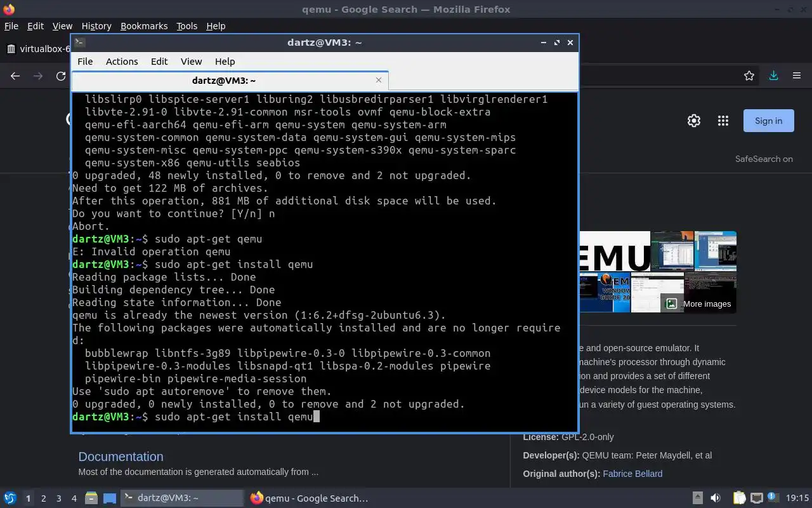Screen dimensions: 812x508
Task: Open the terminal's Edit menu
Action: [x=159, y=62]
